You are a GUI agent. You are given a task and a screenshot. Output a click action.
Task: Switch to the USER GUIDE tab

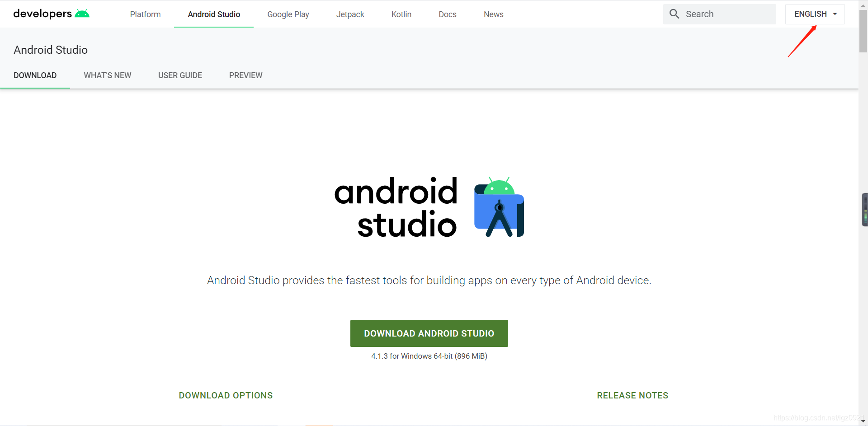coord(180,75)
